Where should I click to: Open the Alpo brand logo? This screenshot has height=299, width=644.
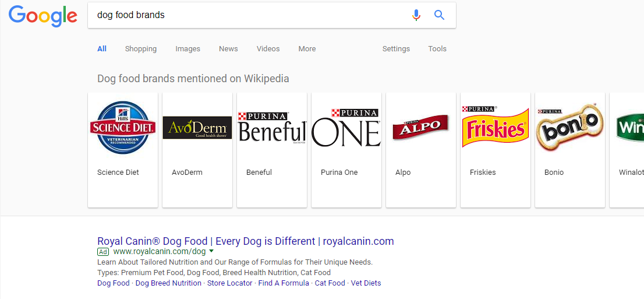coord(421,128)
